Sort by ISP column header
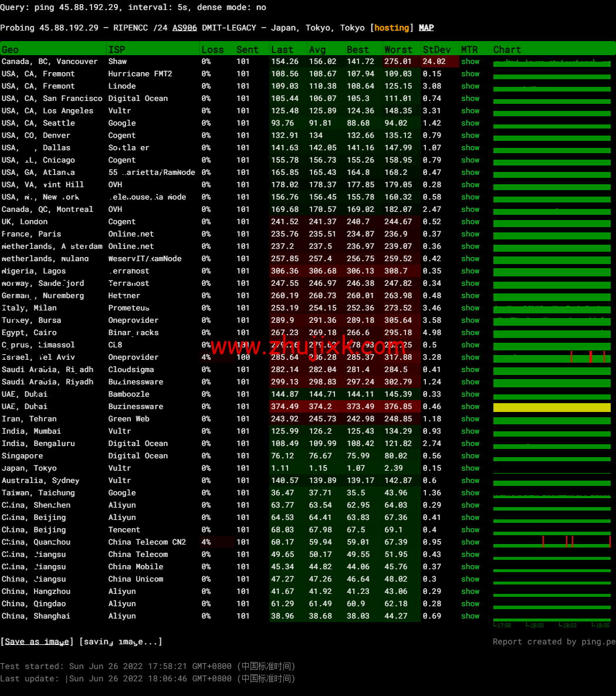Image resolution: width=616 pixels, height=696 pixels. coord(116,50)
